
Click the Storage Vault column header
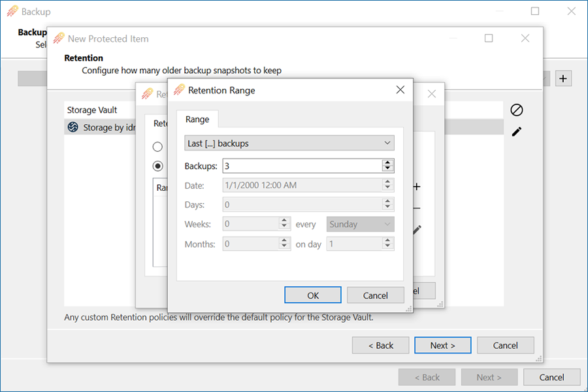[x=92, y=110]
